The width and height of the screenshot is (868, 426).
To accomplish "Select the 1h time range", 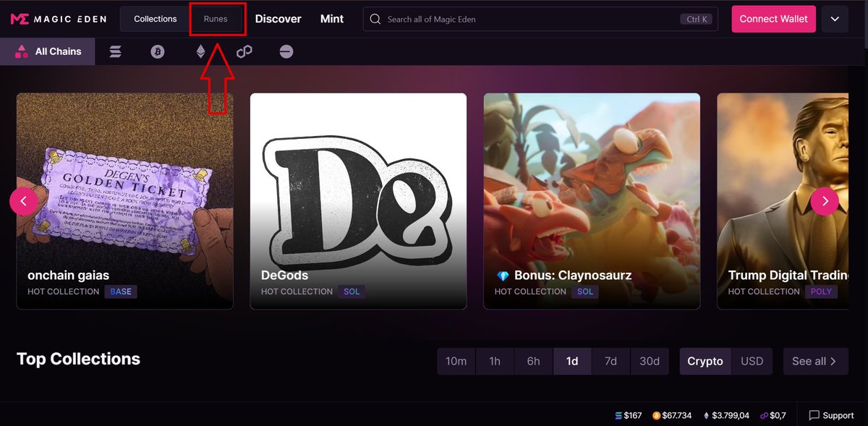I will 495,361.
